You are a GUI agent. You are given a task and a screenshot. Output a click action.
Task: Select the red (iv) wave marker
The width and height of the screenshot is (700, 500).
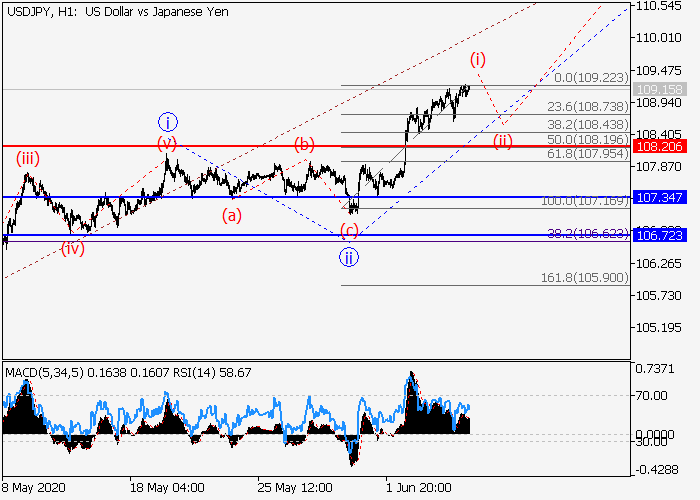[x=71, y=248]
